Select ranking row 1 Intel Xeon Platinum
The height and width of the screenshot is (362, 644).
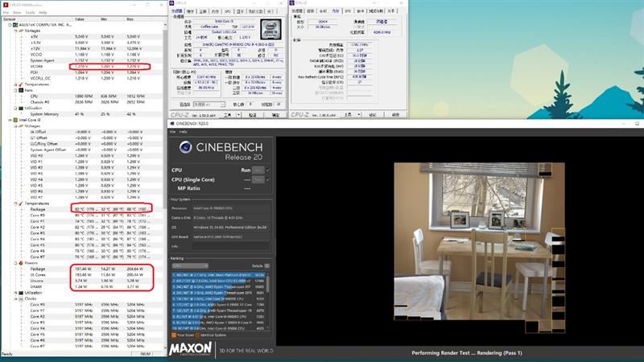[x=218, y=275]
